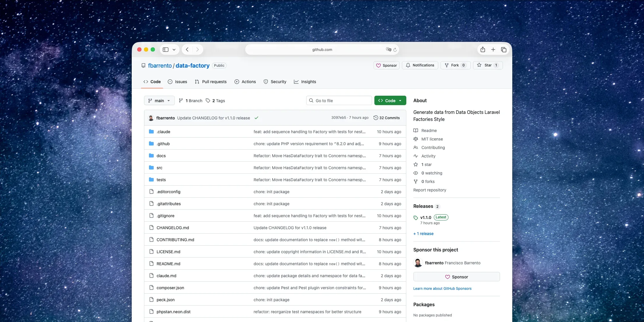Expand the sidebar options chevron
644x322 pixels.
click(x=174, y=49)
